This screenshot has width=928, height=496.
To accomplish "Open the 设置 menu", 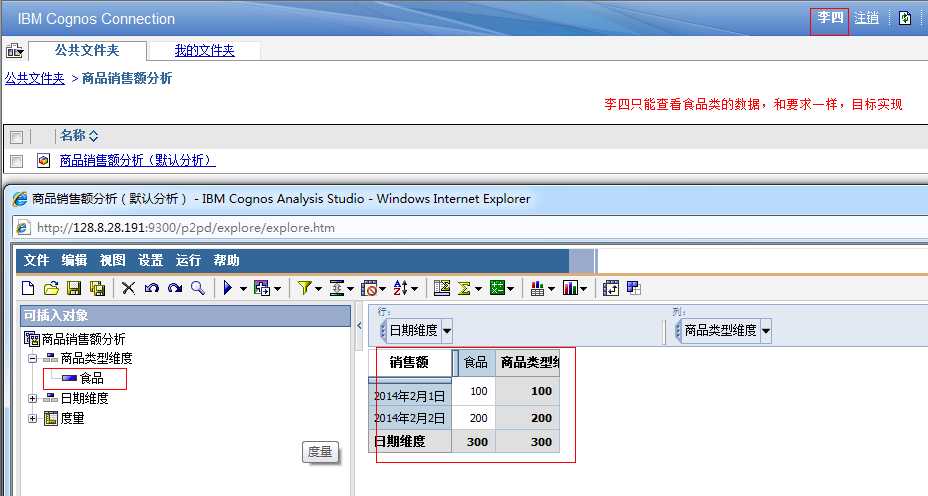I will [150, 260].
